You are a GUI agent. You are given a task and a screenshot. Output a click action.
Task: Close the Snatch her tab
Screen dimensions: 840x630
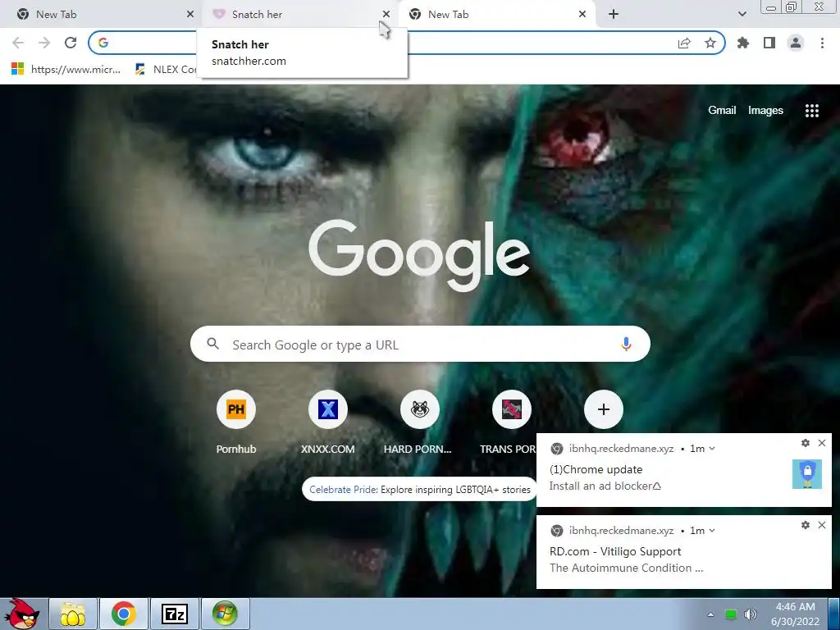386,15
